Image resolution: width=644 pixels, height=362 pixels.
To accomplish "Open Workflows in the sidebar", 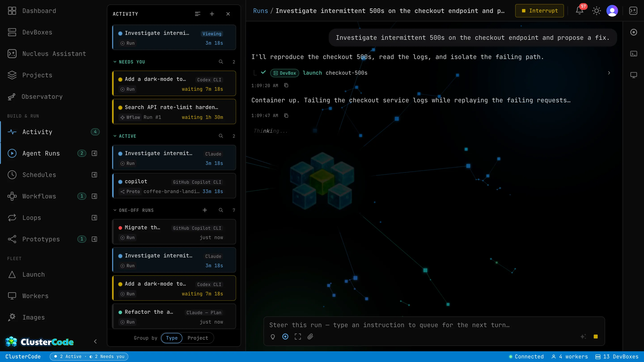I will tap(39, 196).
